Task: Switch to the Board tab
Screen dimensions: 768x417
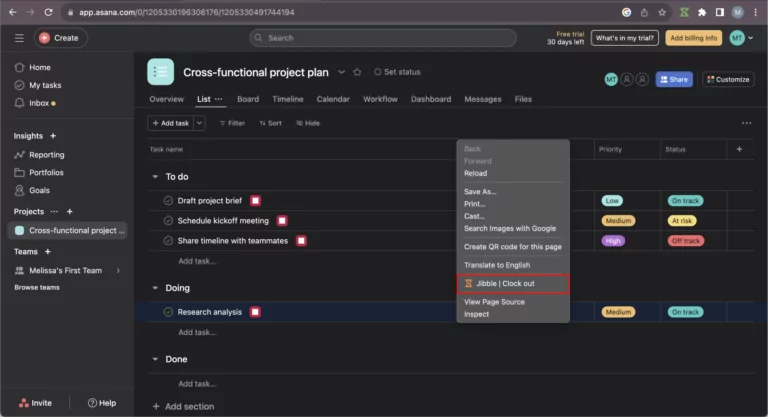Action: (x=247, y=99)
